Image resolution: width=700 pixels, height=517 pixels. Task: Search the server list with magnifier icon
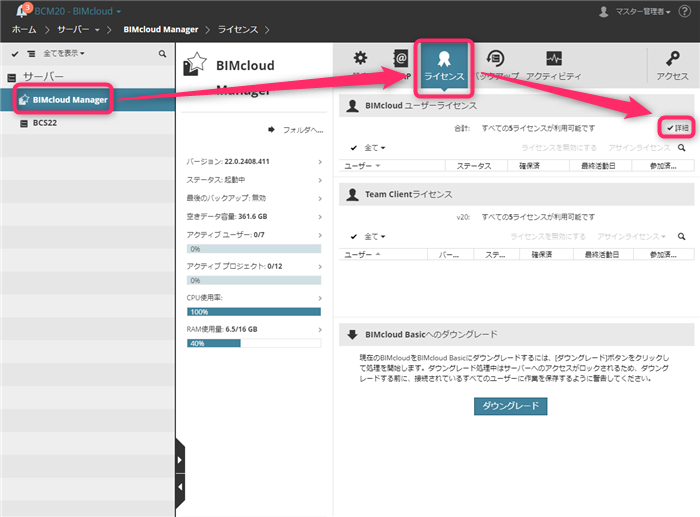[x=162, y=54]
